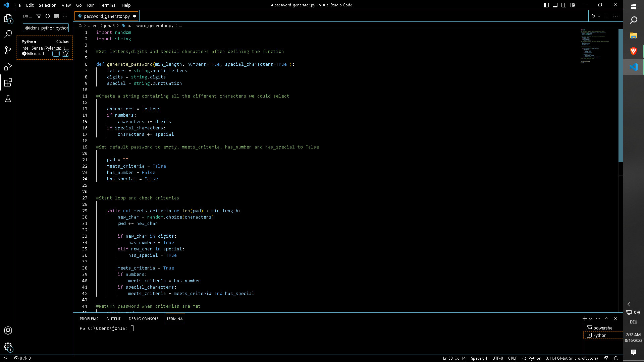Toggle the secondary side bar visibility
644x362 pixels.
[x=563, y=5]
